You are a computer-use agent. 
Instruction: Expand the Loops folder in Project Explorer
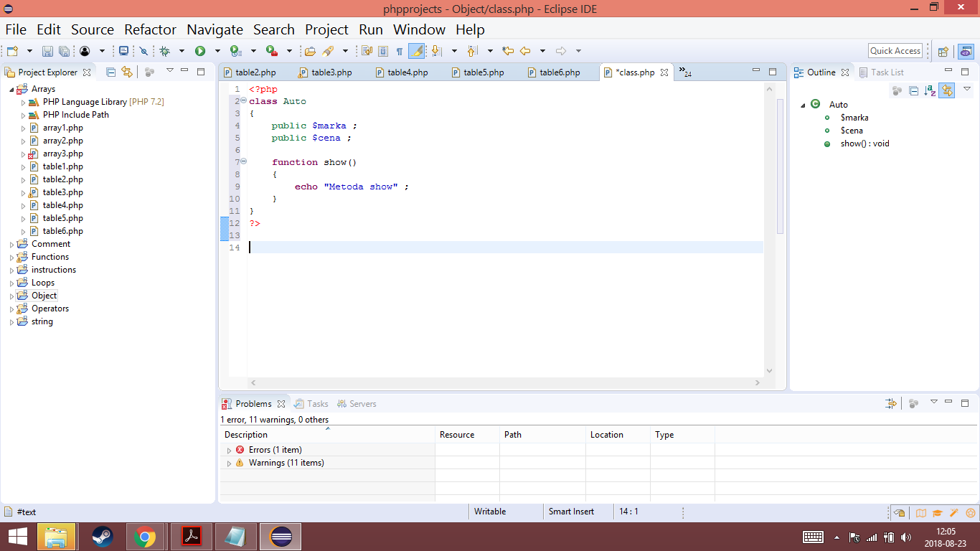pyautogui.click(x=11, y=282)
